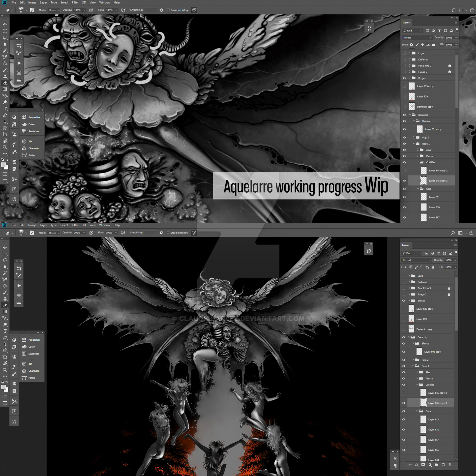Open the Properties panel button in upper window

pyautogui.click(x=31, y=117)
